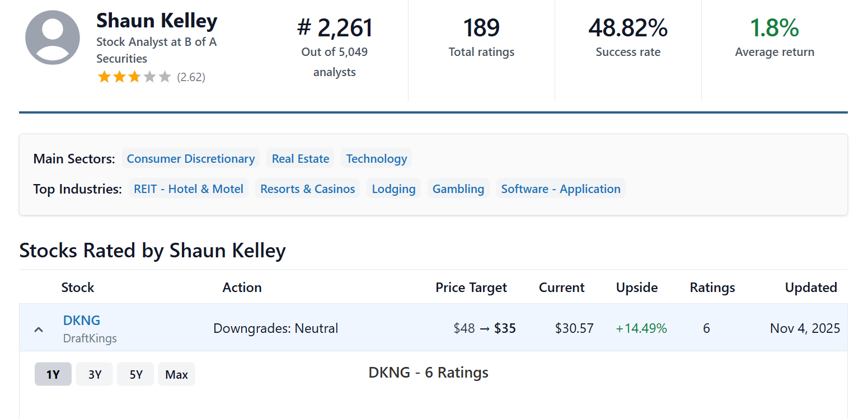Open the Software - Application industry tag
Viewport: 868px width, 419px height.
click(560, 189)
